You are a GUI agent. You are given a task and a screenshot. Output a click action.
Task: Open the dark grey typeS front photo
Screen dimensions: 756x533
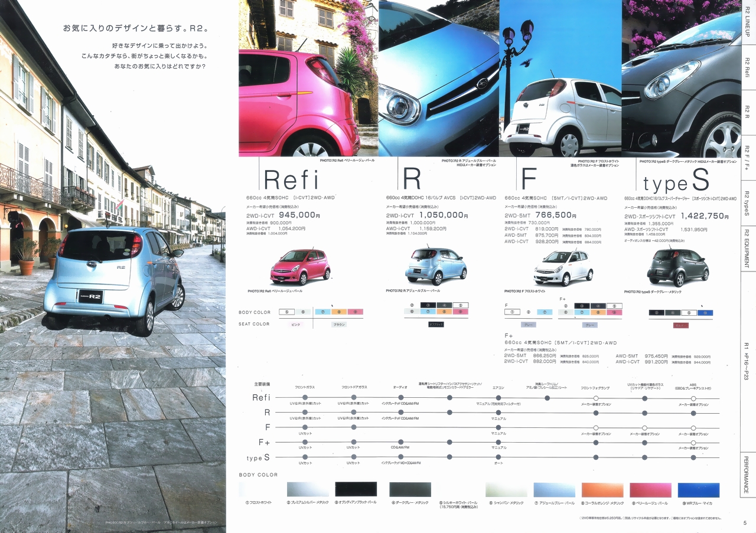click(681, 78)
